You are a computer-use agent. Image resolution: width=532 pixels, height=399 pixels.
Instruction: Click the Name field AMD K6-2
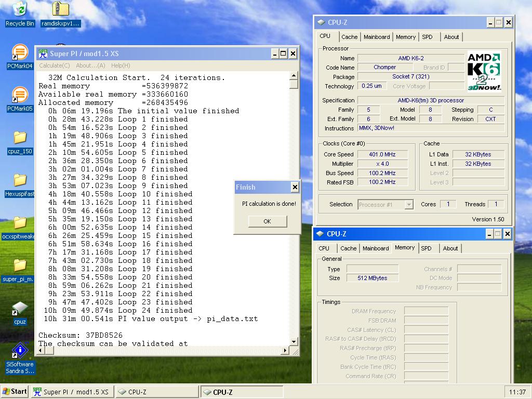(x=411, y=58)
